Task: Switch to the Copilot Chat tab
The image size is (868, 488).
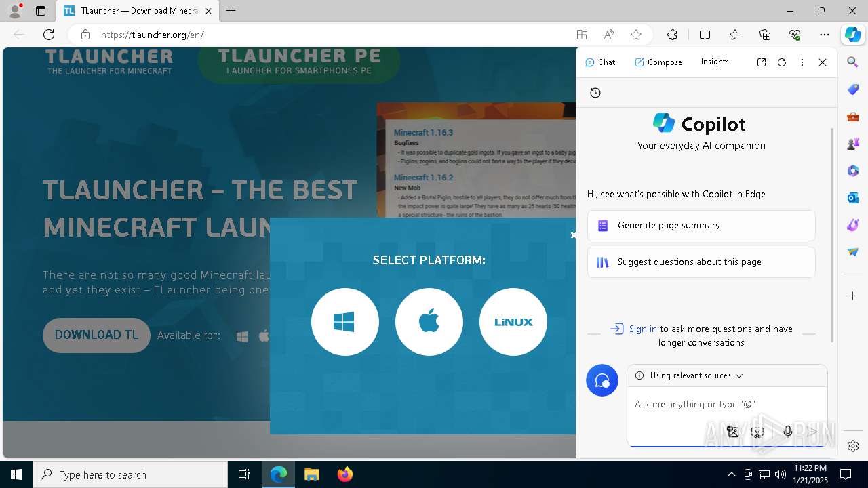Action: [x=600, y=62]
